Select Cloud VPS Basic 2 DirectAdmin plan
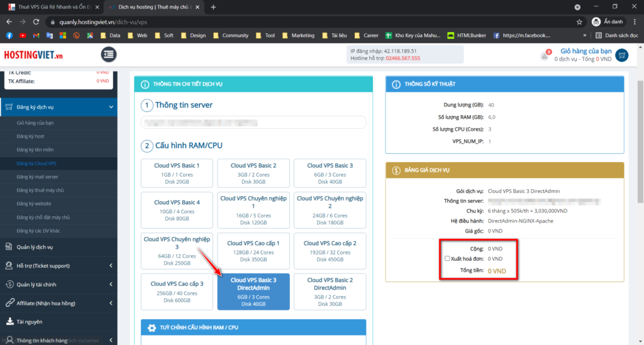The height and width of the screenshot is (345, 644). click(330, 292)
